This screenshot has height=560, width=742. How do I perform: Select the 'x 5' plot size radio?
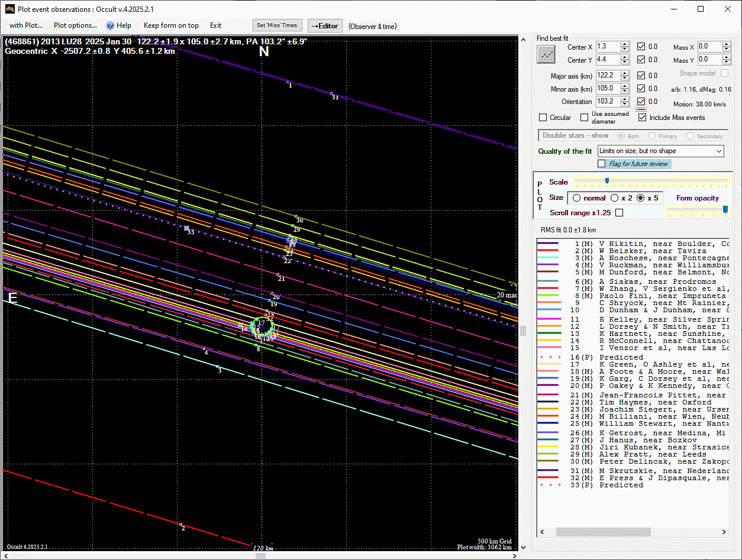pos(640,198)
